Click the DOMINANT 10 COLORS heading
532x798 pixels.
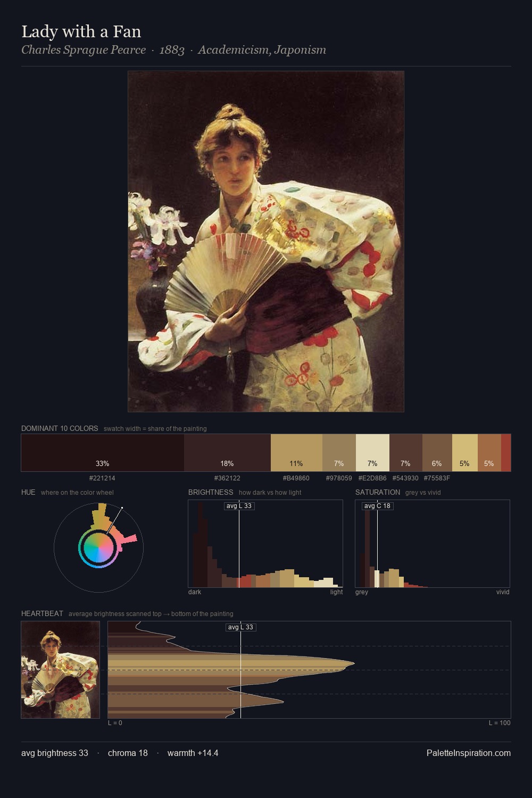coord(60,428)
